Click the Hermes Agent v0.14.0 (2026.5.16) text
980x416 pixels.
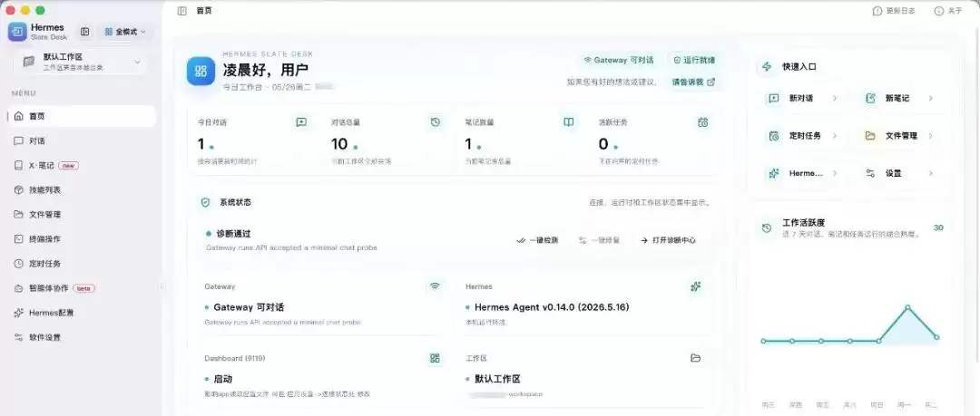552,307
